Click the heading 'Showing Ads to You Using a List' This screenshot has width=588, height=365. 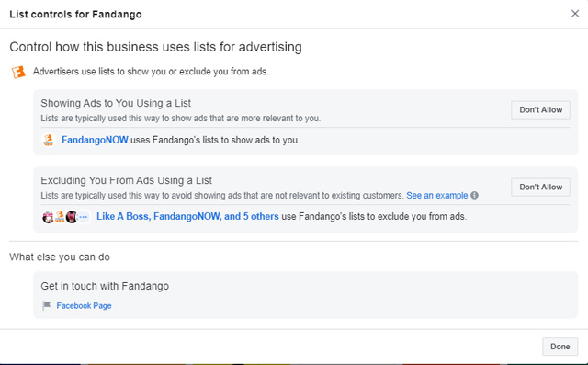click(116, 103)
